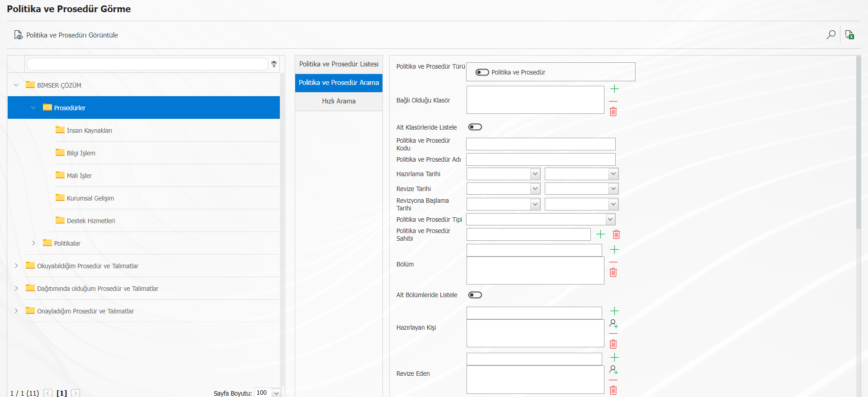Clear Bağlı Olduğu Klasör with trash icon

[613, 112]
